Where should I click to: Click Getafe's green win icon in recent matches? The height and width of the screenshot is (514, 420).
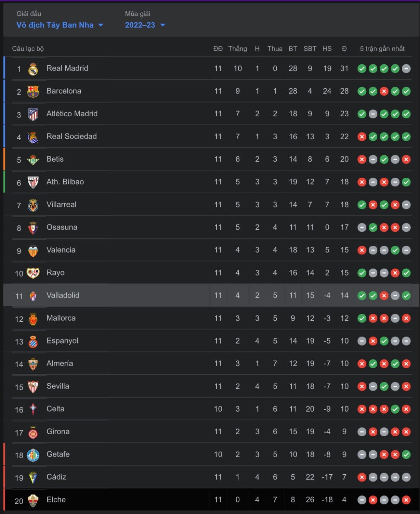pyautogui.click(x=406, y=455)
